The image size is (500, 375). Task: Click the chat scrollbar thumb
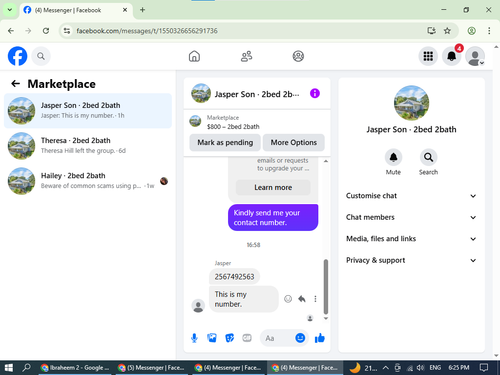coord(326,287)
